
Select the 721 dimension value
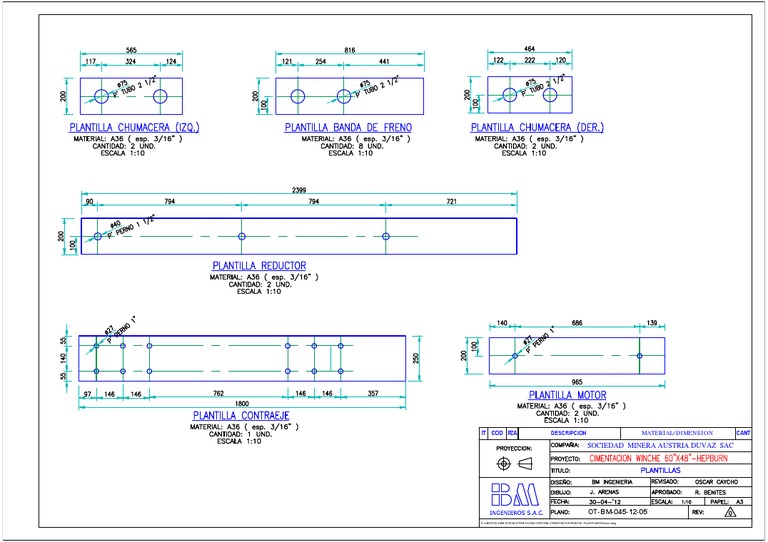[x=452, y=201]
